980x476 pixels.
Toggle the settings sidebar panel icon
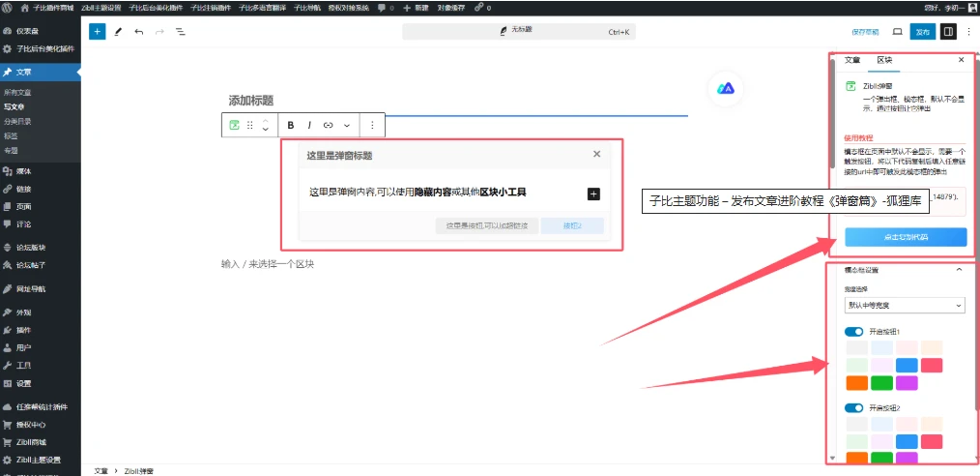pos(948,31)
